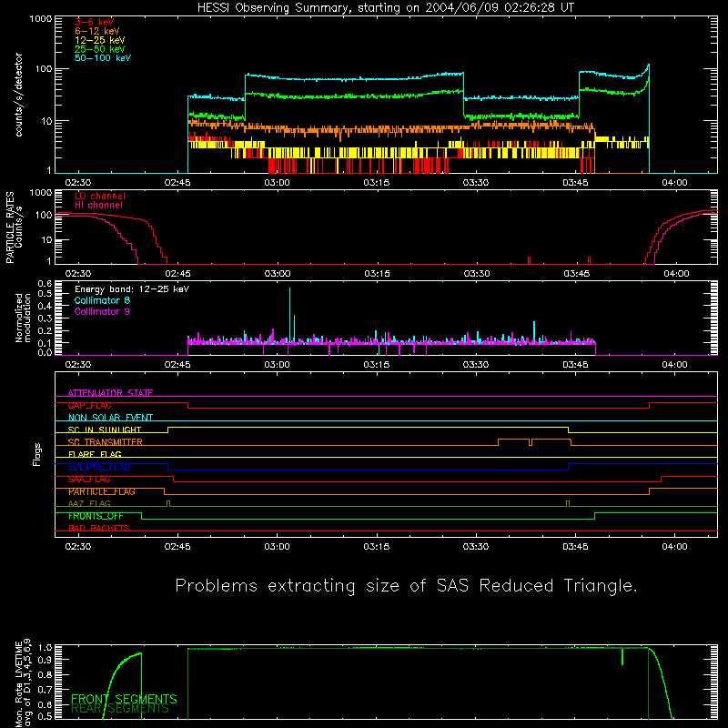This screenshot has height=728, width=728.
Task: Click the NON_SOLAR_EVENT flag label
Action: click(110, 418)
